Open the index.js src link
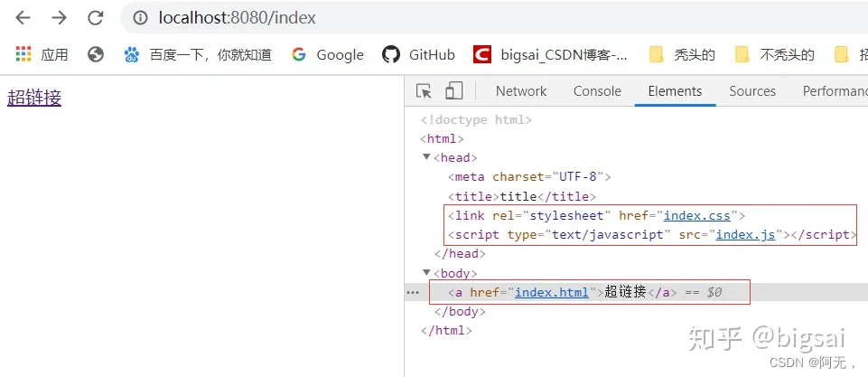 745,234
